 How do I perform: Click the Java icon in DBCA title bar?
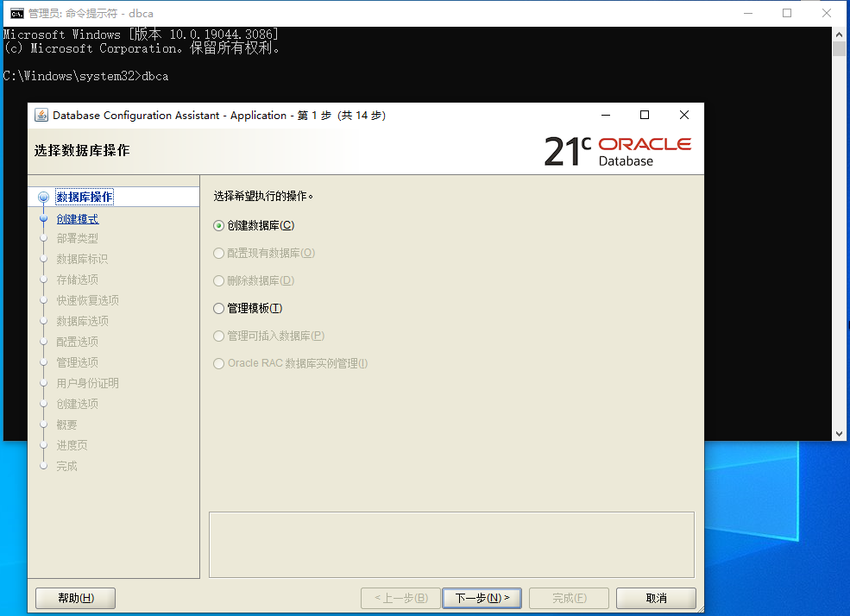[41, 115]
